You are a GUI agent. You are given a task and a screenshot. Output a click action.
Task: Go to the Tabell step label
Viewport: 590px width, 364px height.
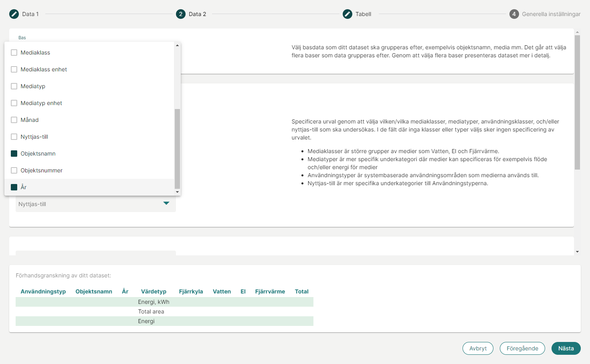[x=364, y=14]
